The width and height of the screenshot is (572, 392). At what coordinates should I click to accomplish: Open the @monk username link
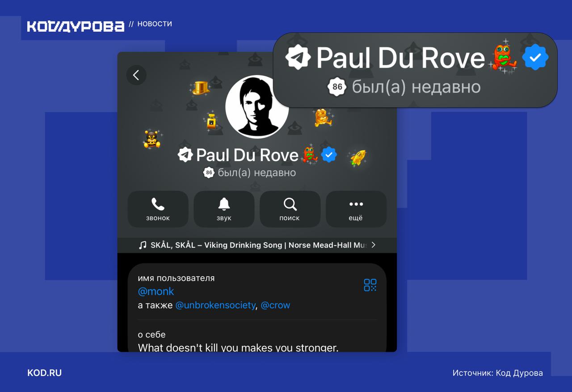[156, 291]
